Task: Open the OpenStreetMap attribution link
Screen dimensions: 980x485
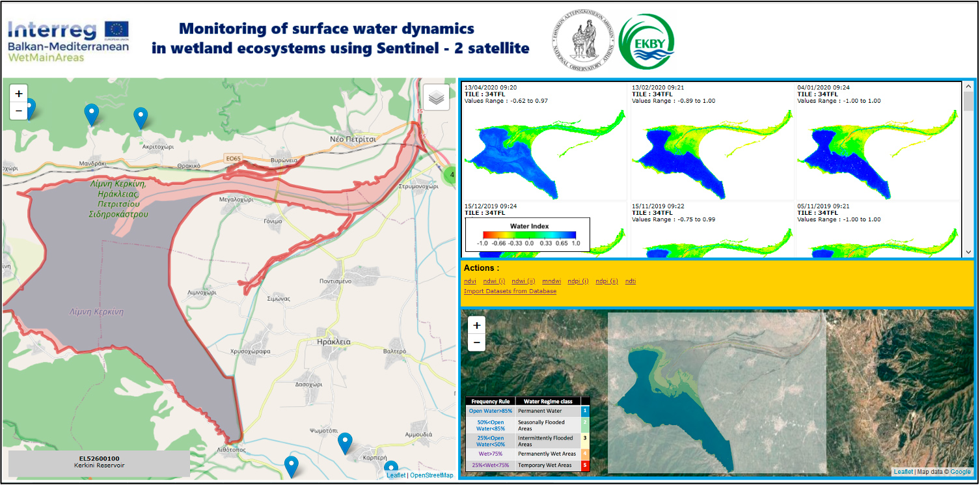Action: click(431, 475)
